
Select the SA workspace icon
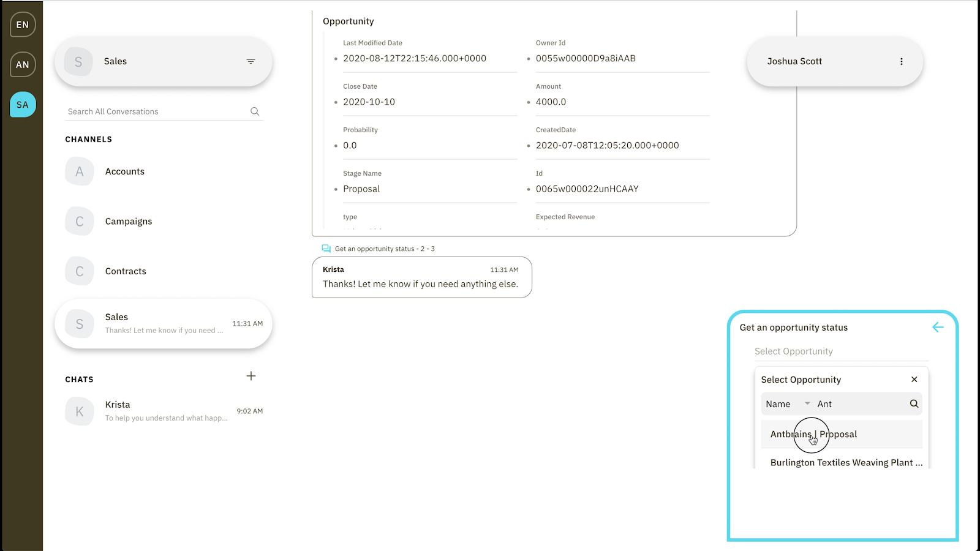[x=23, y=105]
